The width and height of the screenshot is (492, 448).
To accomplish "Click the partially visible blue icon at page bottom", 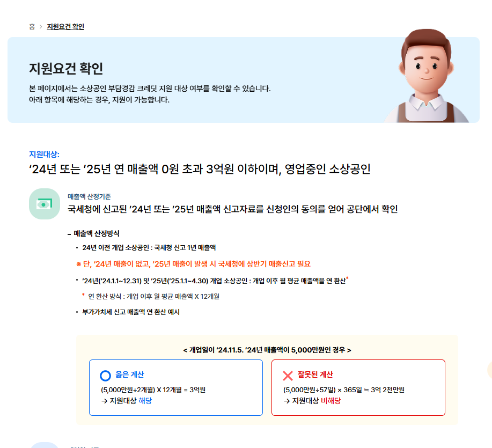I will point(44,445).
